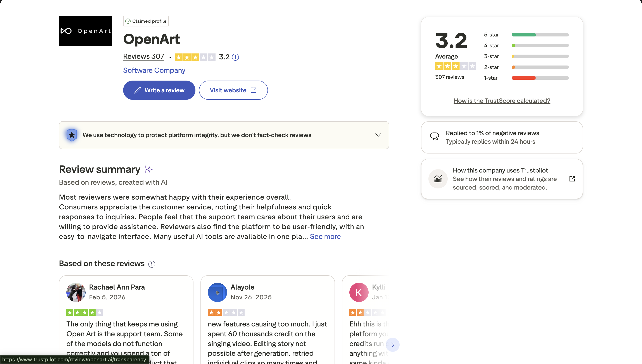Screen dimensions: 642x364
Task: Click the OpenArt company logo
Action: [x=86, y=31]
